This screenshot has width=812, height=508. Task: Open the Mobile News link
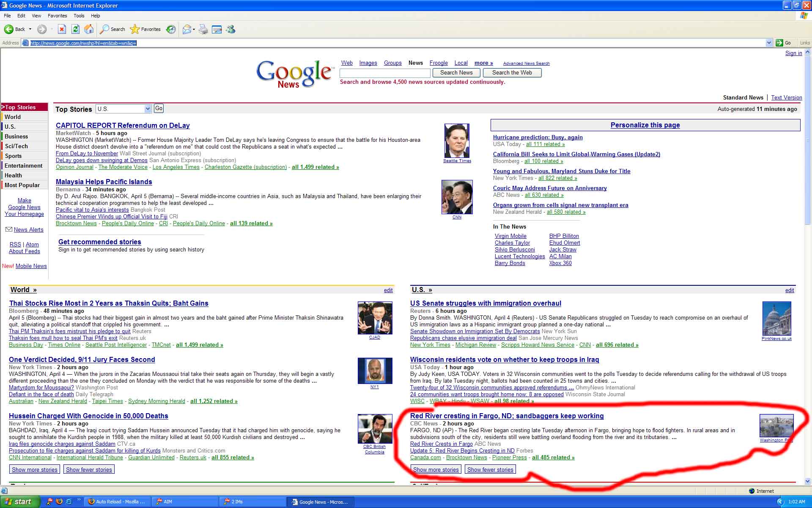(31, 266)
